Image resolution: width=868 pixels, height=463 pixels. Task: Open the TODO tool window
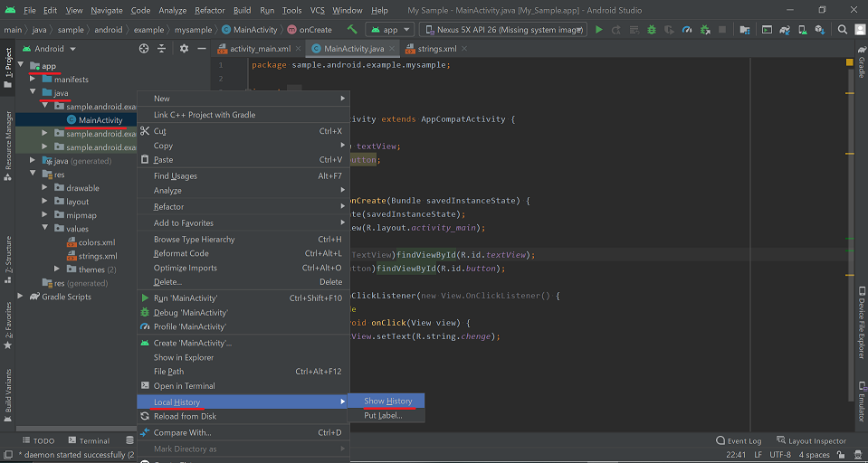coord(38,441)
